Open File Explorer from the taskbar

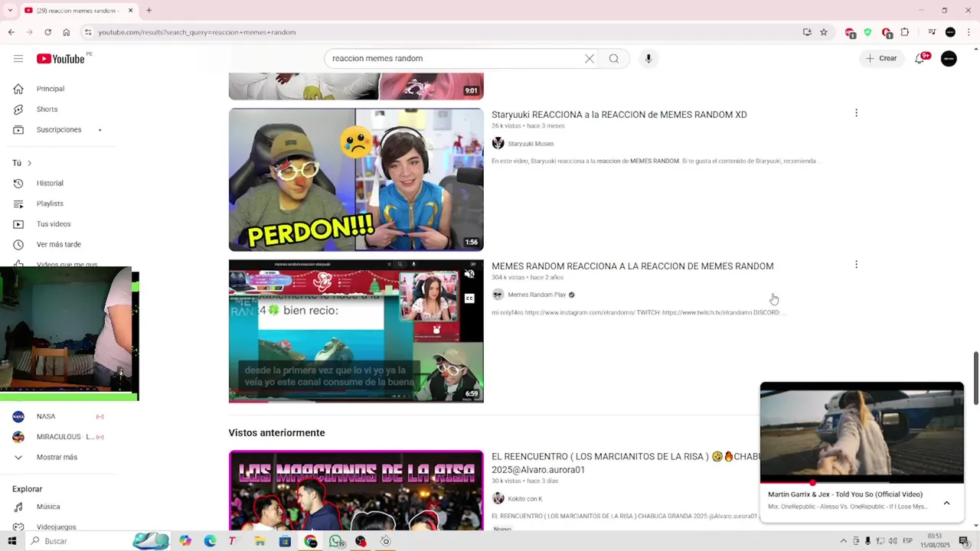260,541
